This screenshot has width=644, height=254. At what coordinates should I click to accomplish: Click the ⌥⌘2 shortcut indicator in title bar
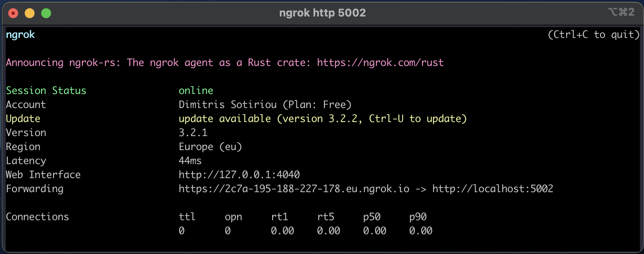tap(621, 12)
